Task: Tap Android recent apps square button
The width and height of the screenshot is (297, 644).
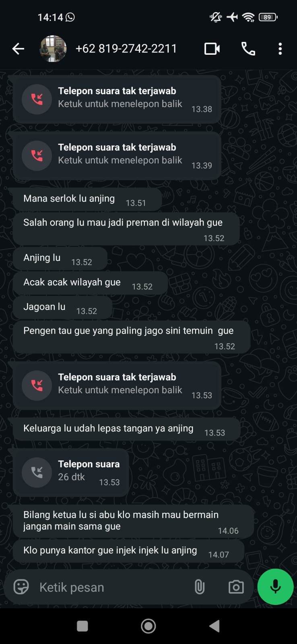Action: 82,626
